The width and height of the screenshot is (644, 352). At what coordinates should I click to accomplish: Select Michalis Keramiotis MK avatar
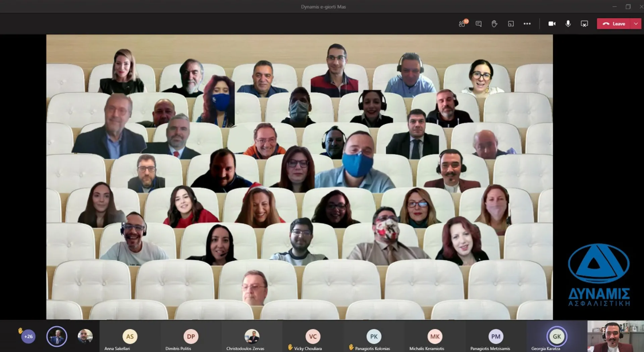[435, 336]
